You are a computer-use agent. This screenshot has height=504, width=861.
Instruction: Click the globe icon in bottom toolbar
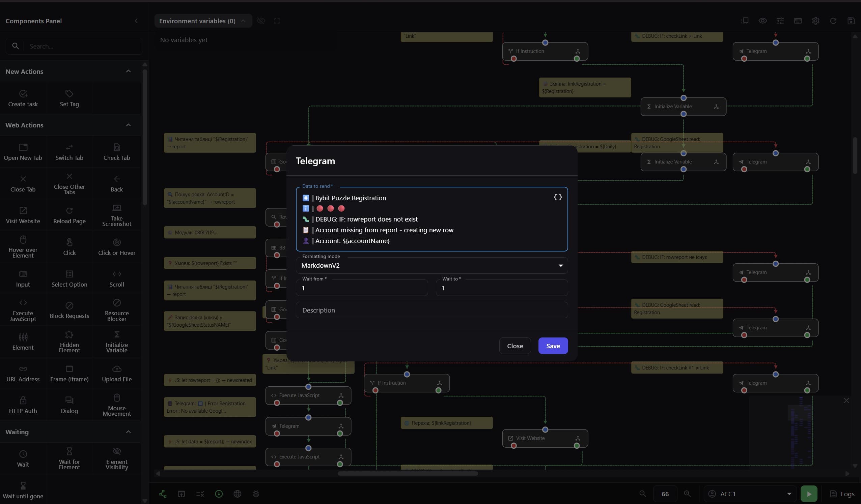click(237, 494)
